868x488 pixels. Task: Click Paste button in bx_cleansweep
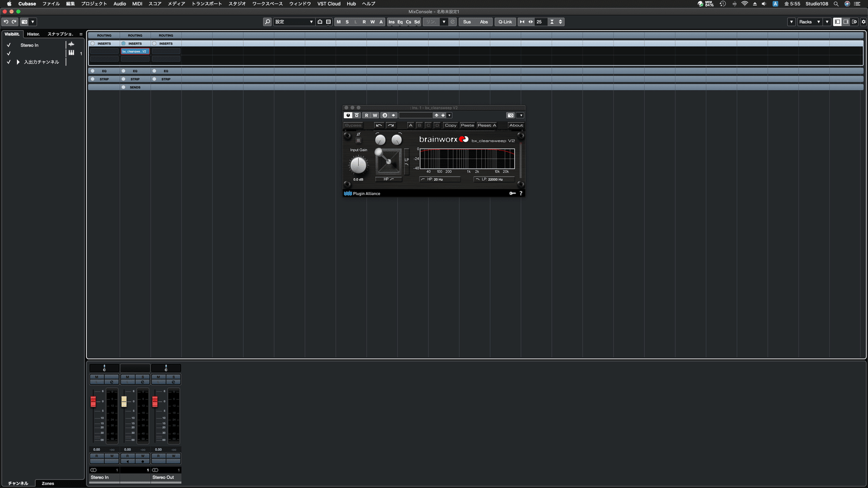coord(468,125)
